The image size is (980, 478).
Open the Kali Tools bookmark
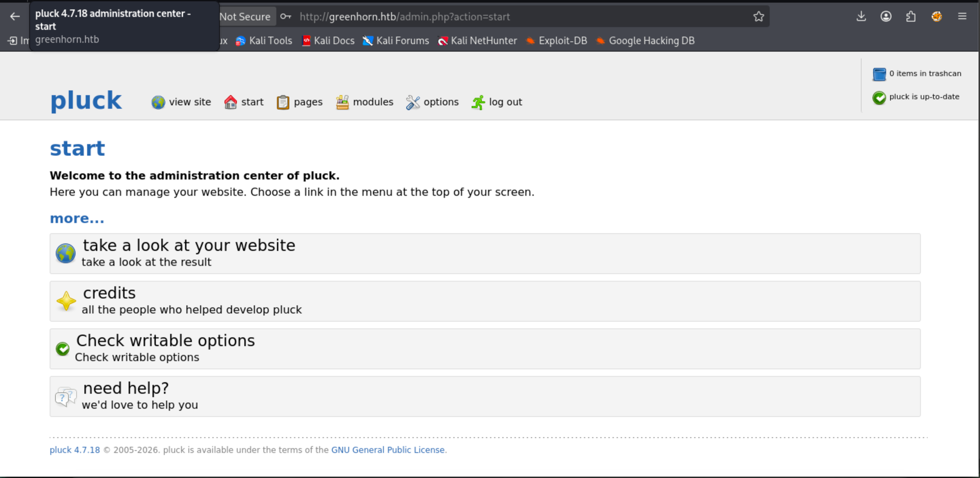(264, 41)
